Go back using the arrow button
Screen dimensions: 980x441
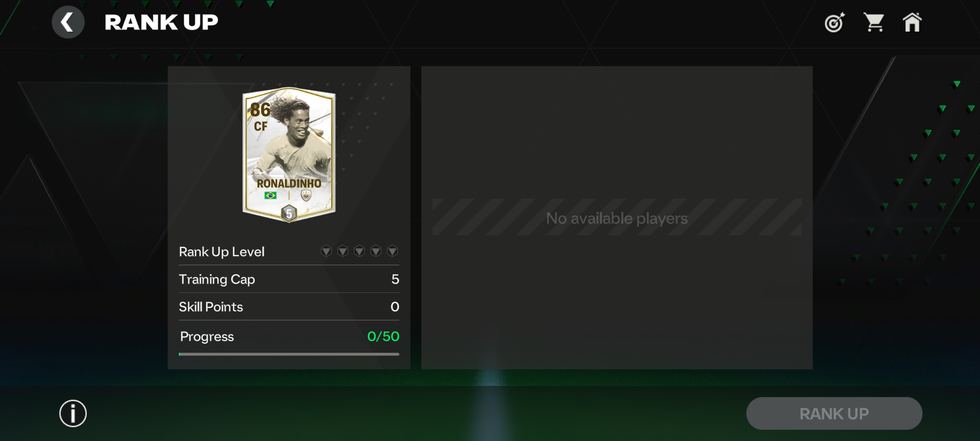pos(68,22)
